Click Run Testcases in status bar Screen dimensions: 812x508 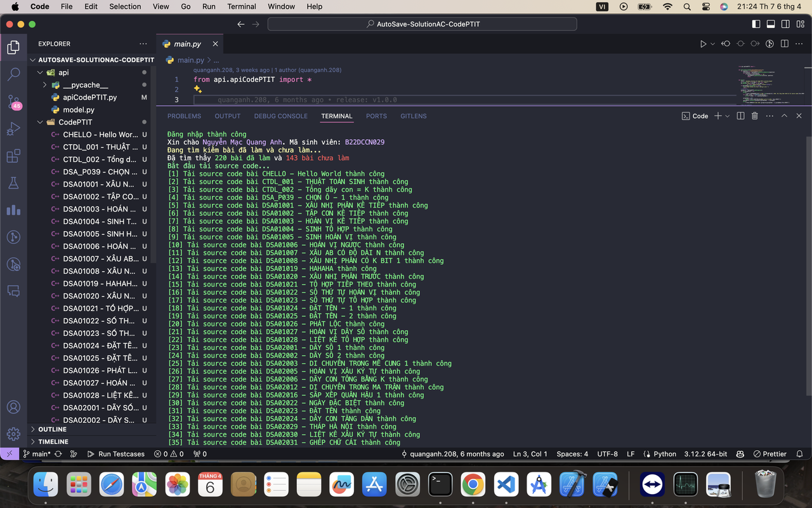pos(116,454)
